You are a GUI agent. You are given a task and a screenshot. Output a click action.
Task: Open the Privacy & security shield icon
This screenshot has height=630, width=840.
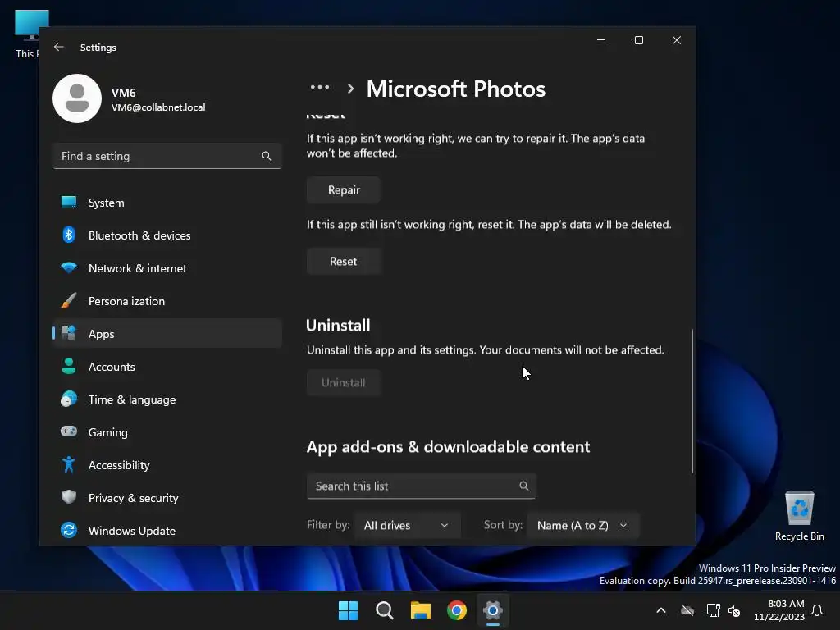pos(69,497)
